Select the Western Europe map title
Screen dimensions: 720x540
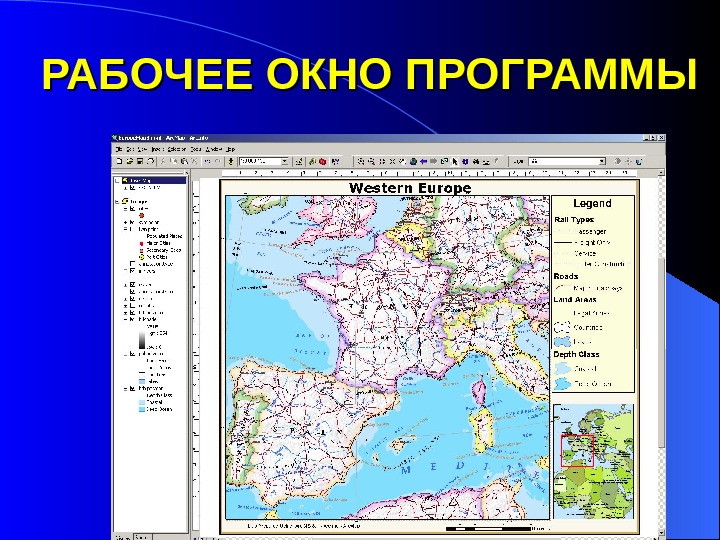coord(410,188)
